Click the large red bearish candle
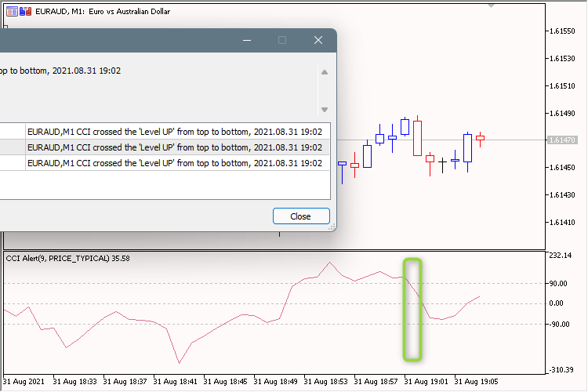Viewport: 588px width, 392px height. coord(417,138)
